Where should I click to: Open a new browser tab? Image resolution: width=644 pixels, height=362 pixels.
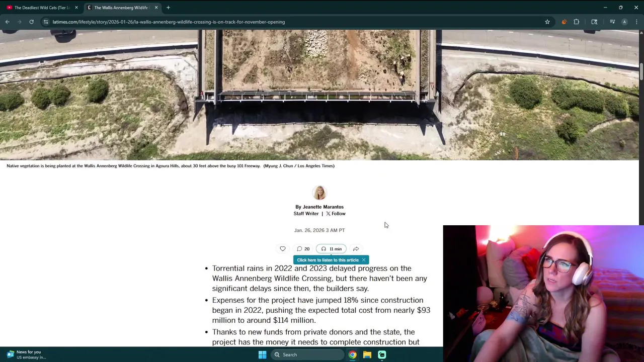pos(168,8)
